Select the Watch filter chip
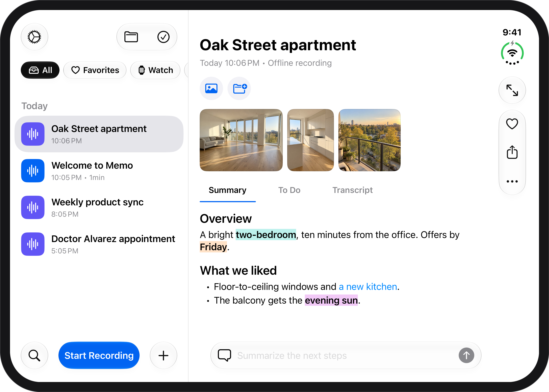This screenshot has width=549, height=392. pos(155,70)
